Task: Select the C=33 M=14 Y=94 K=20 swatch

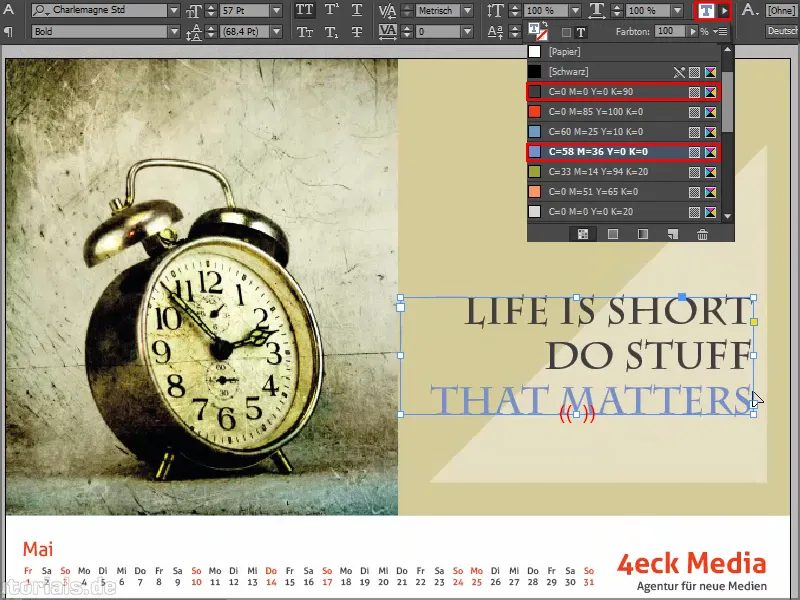Action: coord(623,172)
